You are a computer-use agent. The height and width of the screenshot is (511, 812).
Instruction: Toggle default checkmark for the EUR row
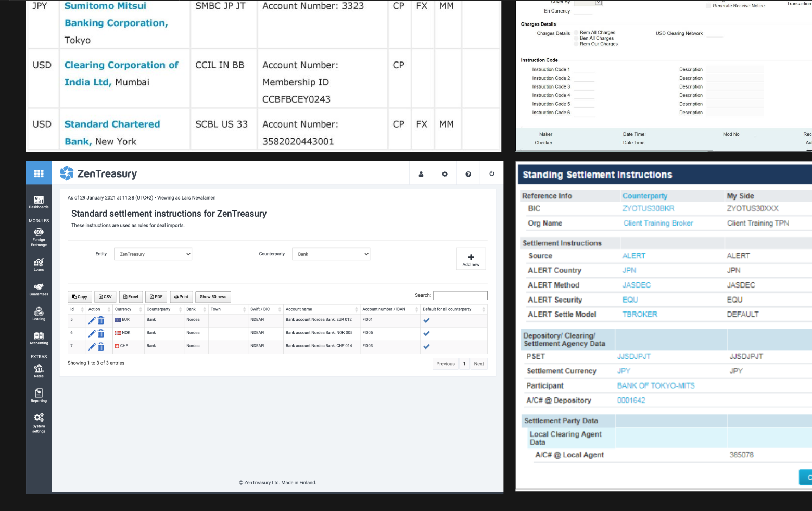(x=426, y=320)
